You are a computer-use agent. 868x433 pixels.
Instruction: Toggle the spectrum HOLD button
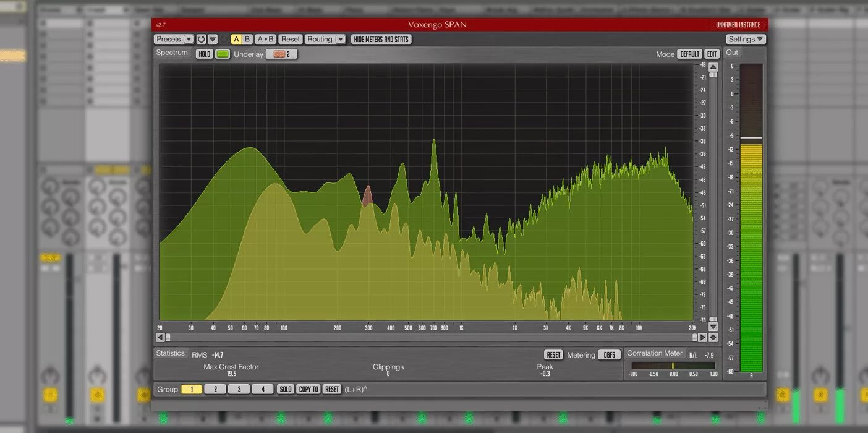[204, 54]
